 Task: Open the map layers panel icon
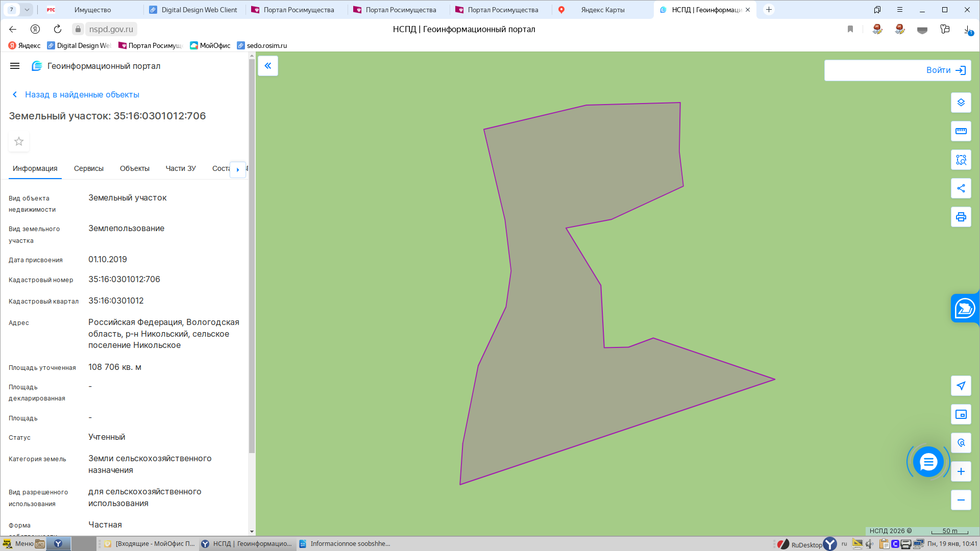961,103
